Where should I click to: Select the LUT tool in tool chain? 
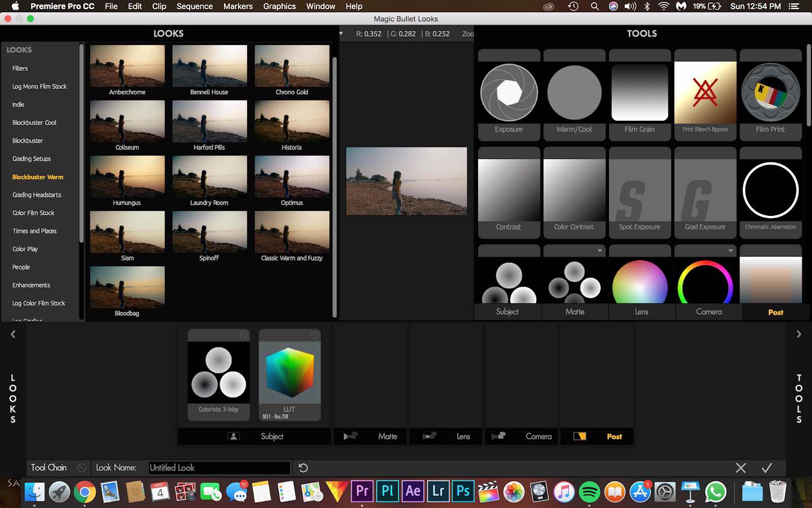click(289, 376)
